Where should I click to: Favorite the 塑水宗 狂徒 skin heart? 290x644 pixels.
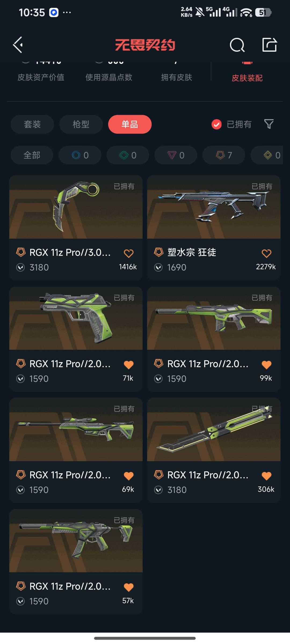266,253
